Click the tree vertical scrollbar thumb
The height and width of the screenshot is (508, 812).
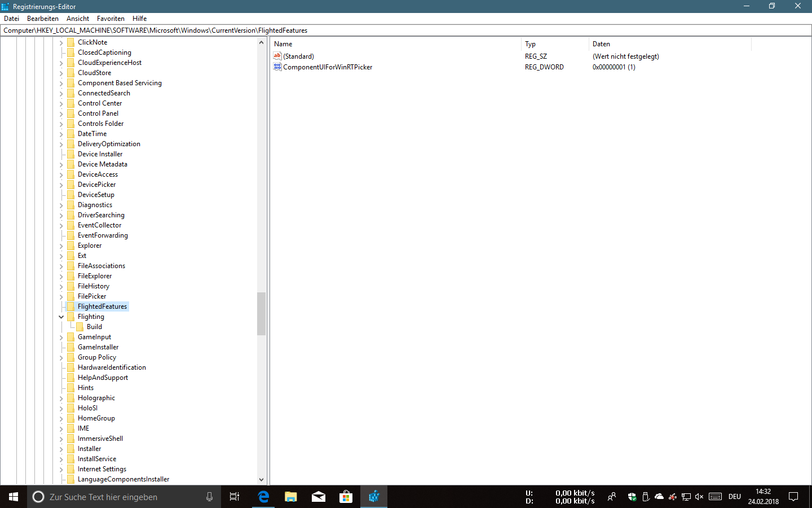[x=261, y=314]
